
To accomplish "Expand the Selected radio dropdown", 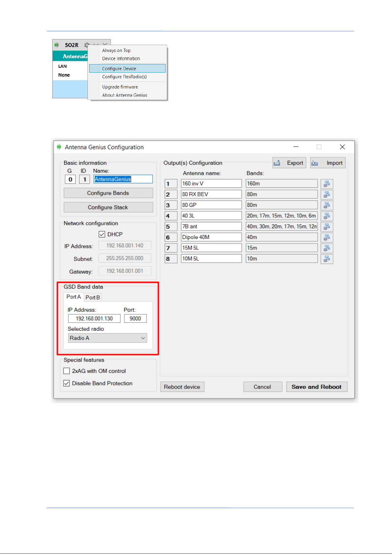I will pos(108,338).
